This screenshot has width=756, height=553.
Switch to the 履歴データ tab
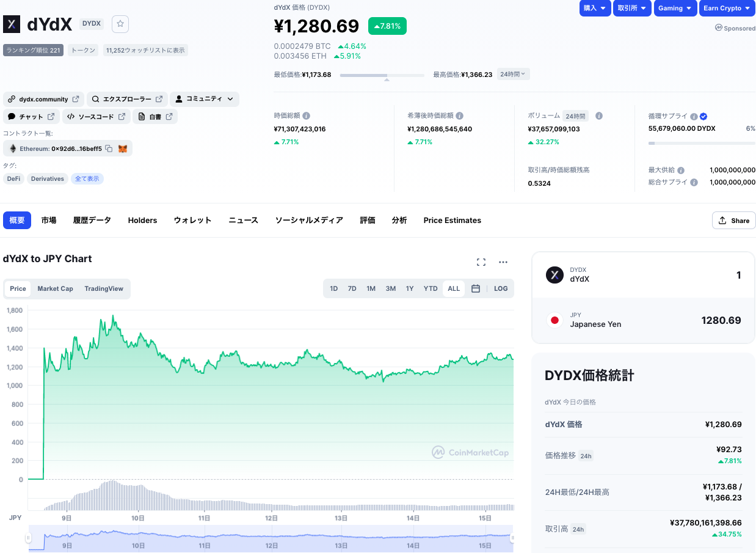pos(92,220)
